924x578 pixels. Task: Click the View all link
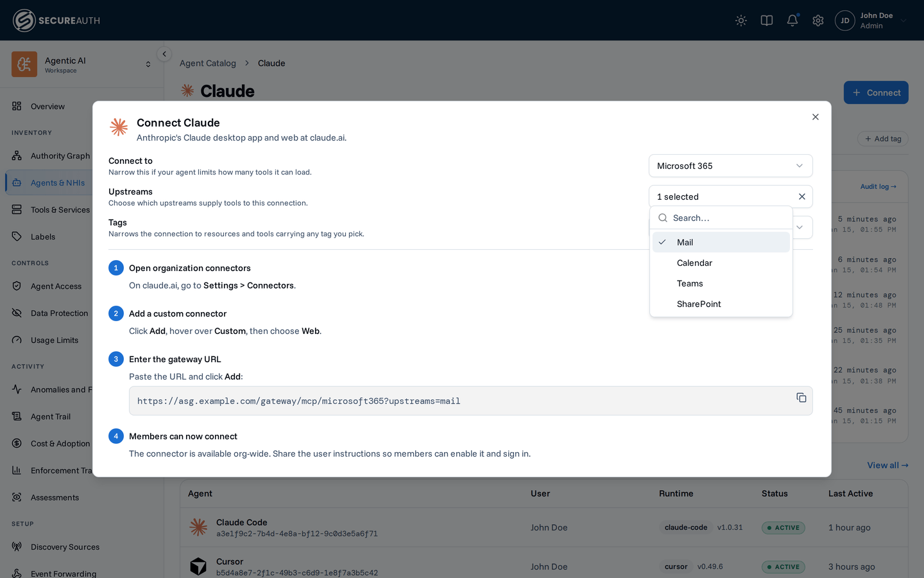click(x=887, y=465)
